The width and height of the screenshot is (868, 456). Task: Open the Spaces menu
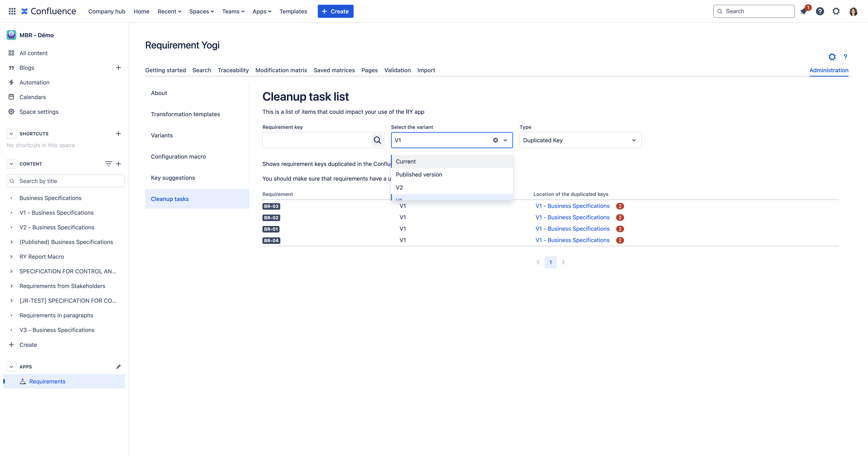point(202,11)
